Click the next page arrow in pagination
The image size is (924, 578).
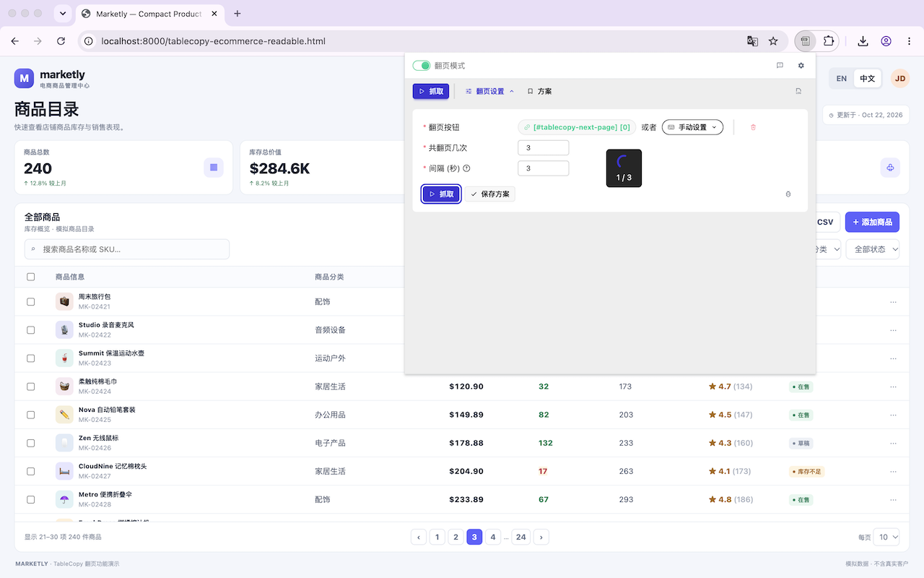pos(541,537)
